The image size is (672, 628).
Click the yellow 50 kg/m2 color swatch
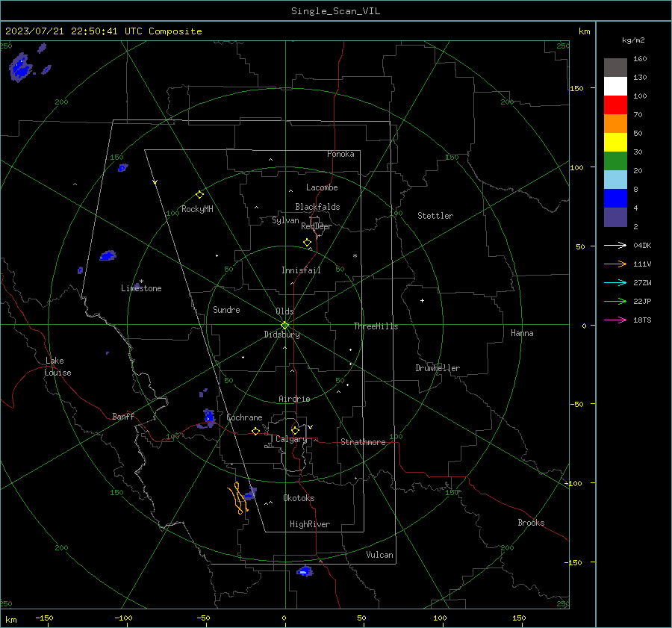615,143
